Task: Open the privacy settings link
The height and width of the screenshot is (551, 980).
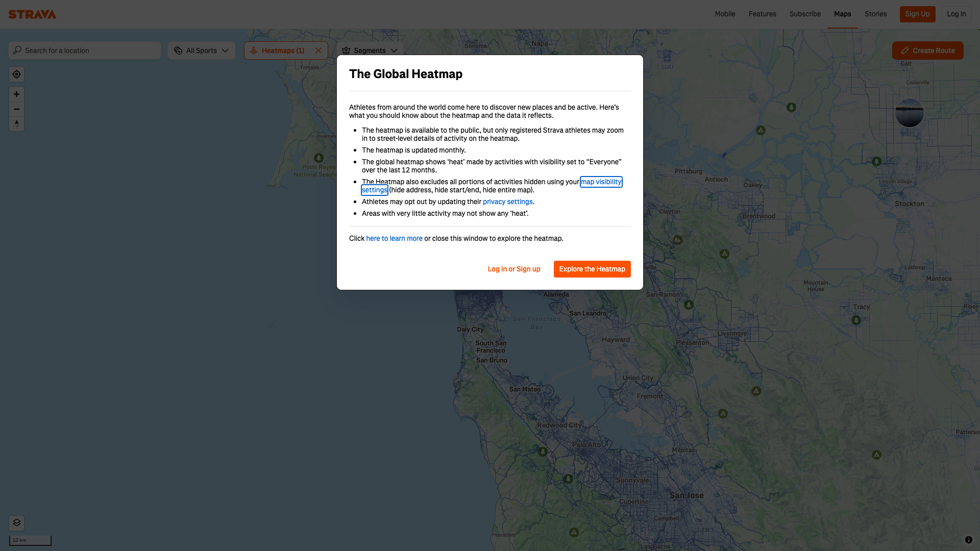Action: click(x=507, y=202)
